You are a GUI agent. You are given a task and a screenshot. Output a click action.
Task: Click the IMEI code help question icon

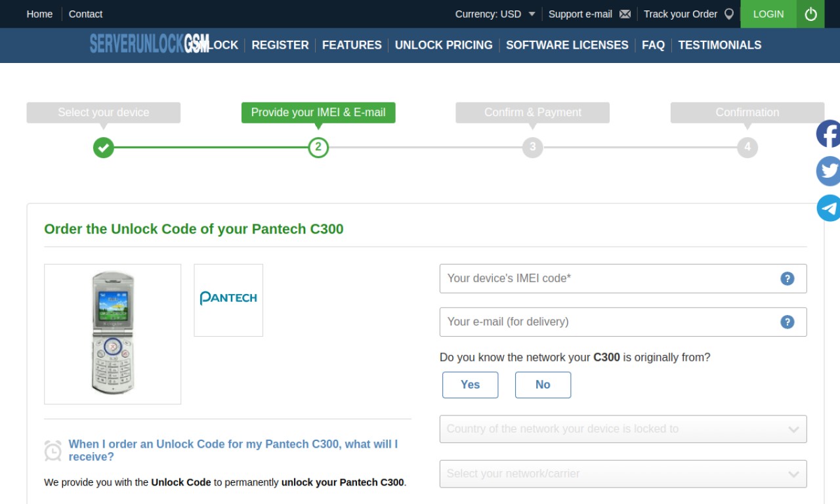tap(787, 278)
